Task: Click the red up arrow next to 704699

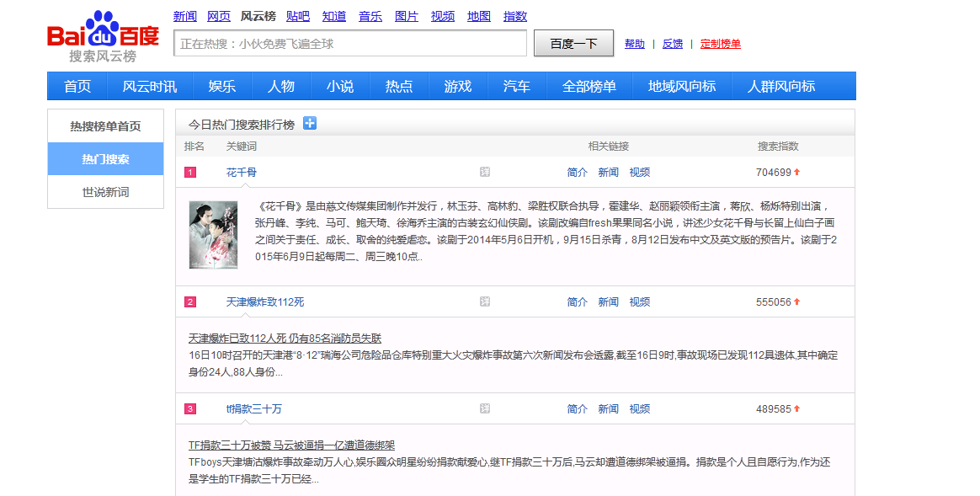Action: [x=796, y=172]
